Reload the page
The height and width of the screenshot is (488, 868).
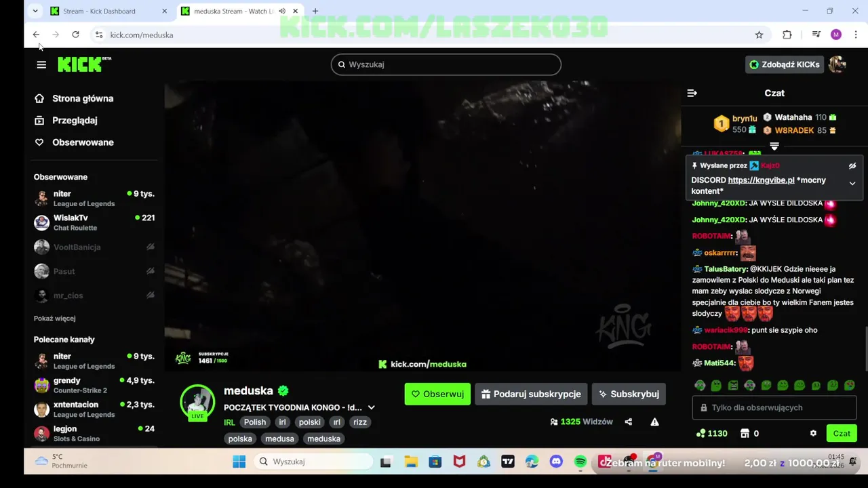pyautogui.click(x=75, y=35)
